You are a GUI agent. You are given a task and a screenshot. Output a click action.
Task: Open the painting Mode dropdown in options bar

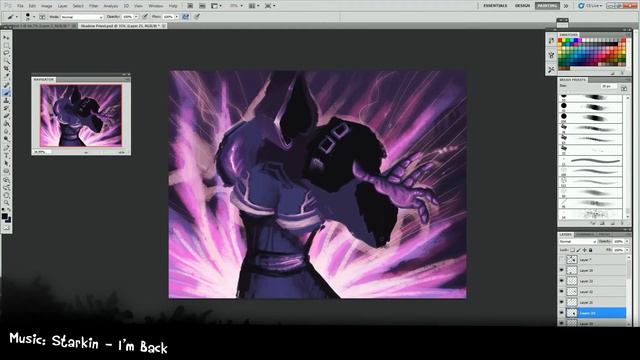tap(82, 17)
